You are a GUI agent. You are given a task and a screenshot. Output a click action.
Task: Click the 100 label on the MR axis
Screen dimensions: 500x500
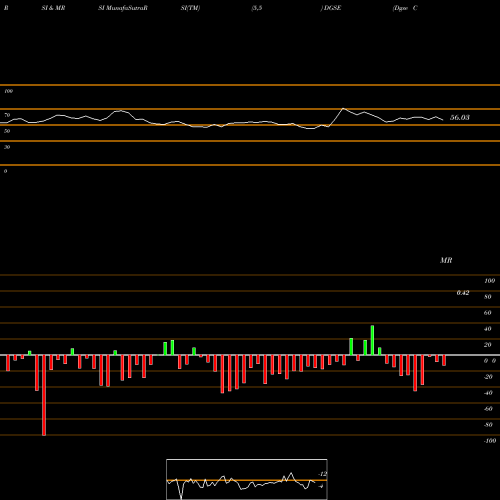pyautogui.click(x=489, y=281)
